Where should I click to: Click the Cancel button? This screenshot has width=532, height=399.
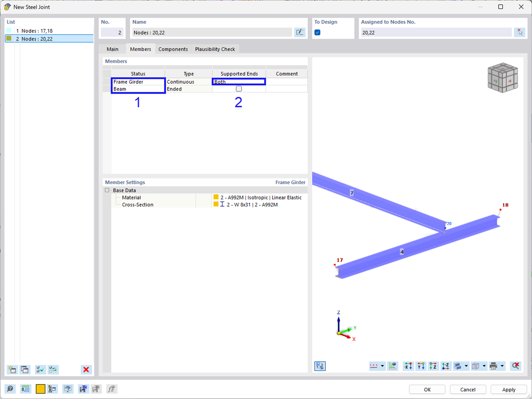click(468, 390)
